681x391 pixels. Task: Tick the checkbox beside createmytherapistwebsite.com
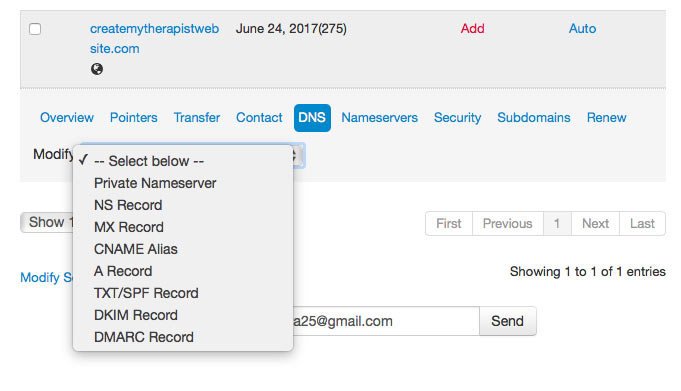pyautogui.click(x=35, y=29)
